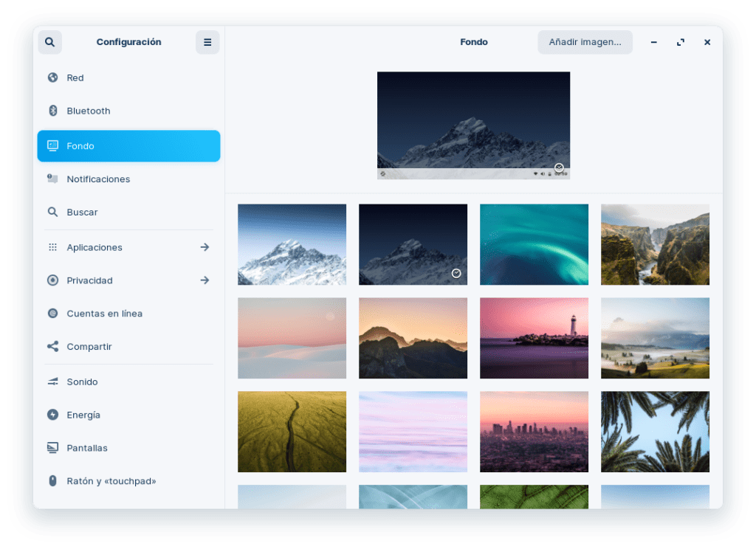Click the Buscar magnifier icon

tap(53, 212)
